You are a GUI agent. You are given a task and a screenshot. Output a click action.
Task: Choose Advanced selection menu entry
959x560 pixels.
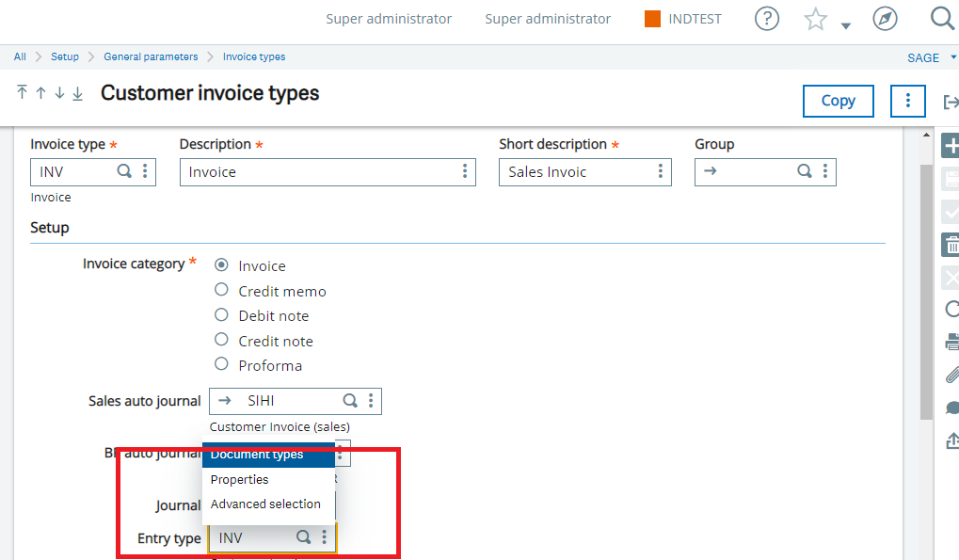tap(268, 504)
